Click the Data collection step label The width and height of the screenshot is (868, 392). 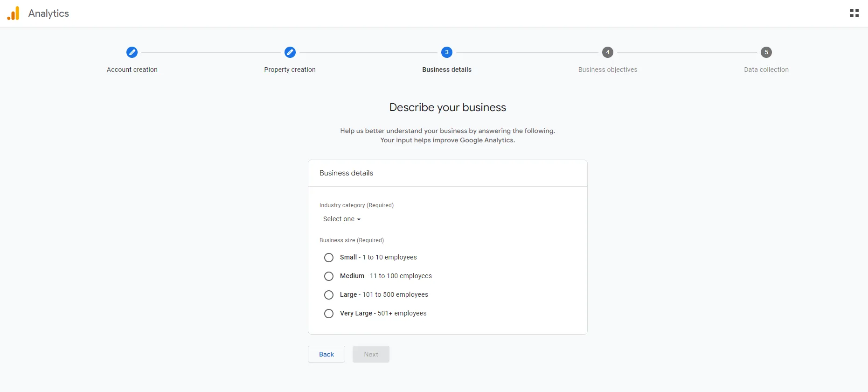[x=766, y=70]
